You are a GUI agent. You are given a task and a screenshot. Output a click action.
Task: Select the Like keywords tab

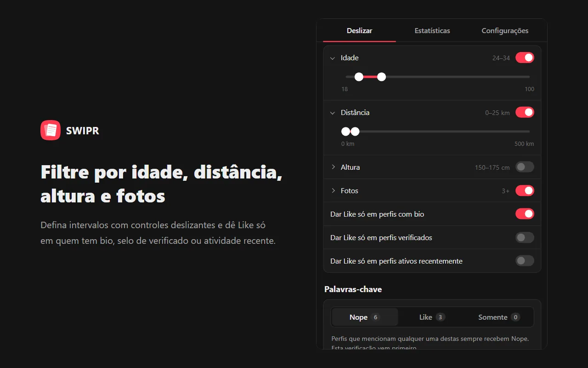432,317
